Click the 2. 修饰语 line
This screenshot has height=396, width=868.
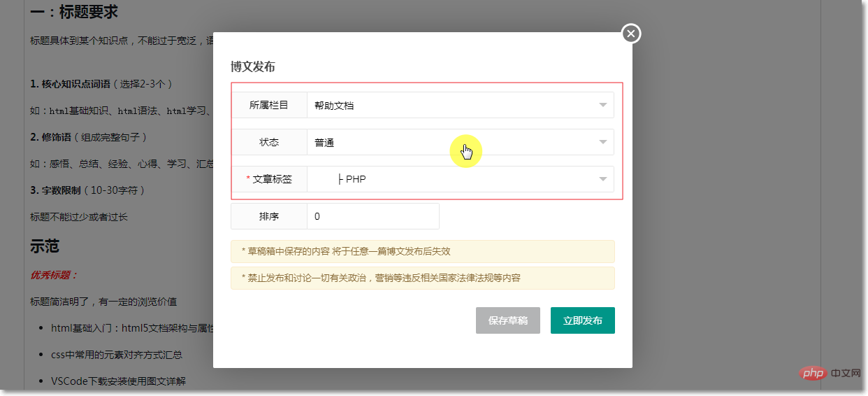point(89,137)
